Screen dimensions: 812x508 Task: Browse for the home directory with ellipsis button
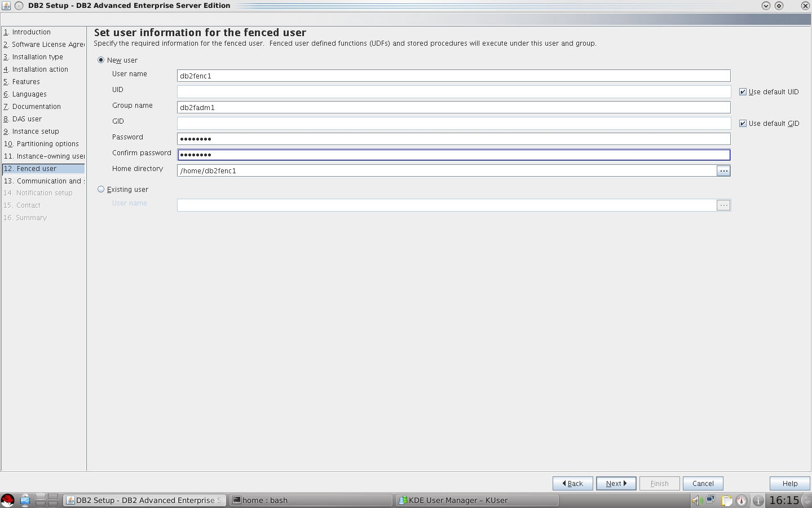tap(723, 170)
